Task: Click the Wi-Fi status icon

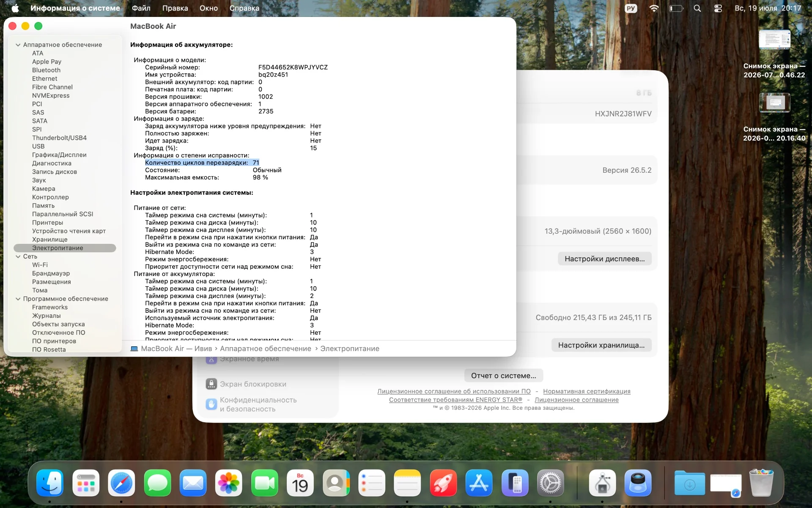Action: pyautogui.click(x=654, y=8)
